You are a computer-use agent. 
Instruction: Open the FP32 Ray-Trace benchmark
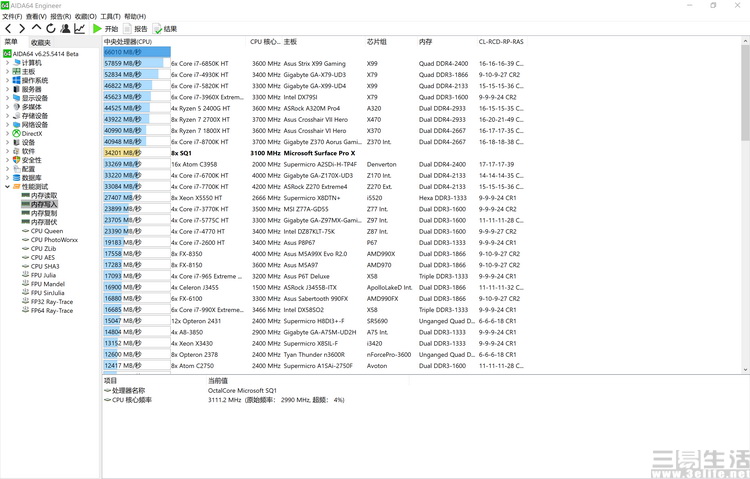[x=48, y=301]
